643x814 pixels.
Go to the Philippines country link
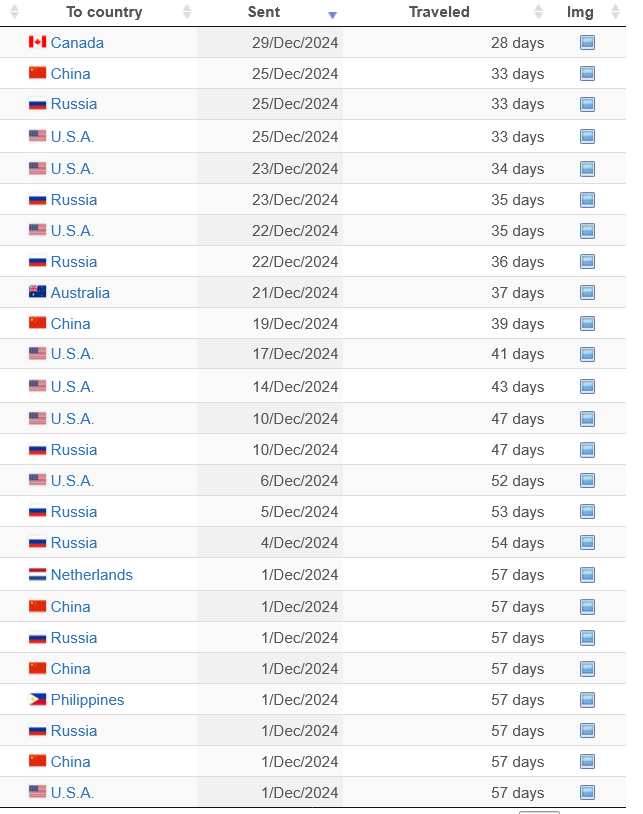click(x=87, y=700)
